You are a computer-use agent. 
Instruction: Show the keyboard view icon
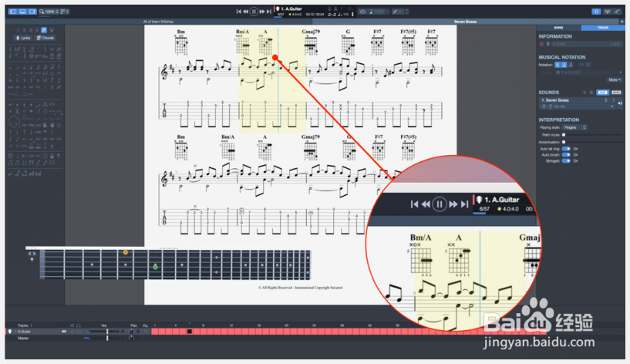point(607,12)
